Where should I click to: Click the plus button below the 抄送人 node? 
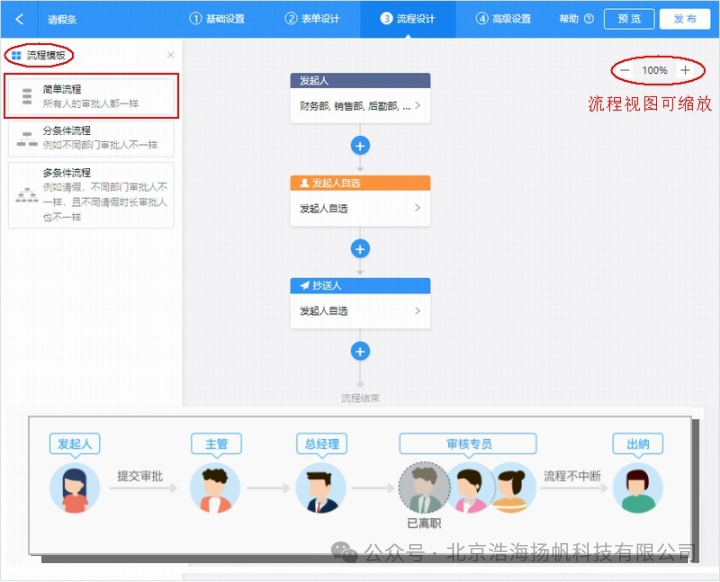coord(360,351)
